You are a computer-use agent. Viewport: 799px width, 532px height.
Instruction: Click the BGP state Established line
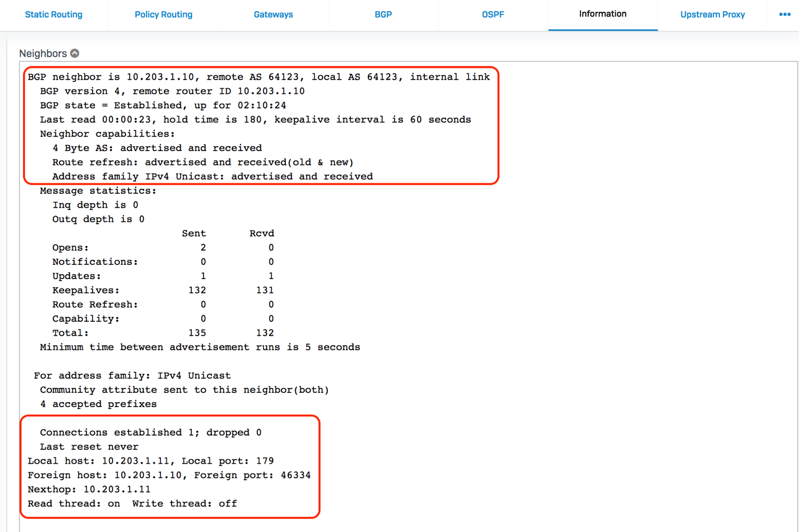[x=149, y=105]
